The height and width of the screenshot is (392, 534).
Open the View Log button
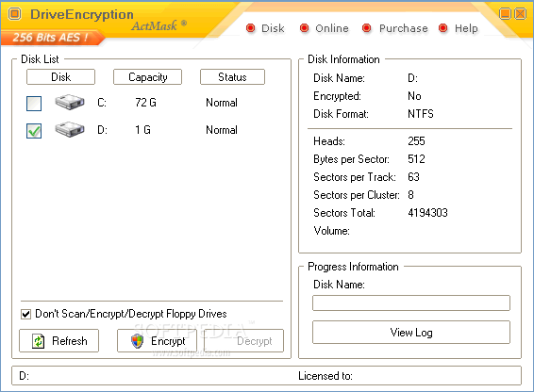point(411,332)
